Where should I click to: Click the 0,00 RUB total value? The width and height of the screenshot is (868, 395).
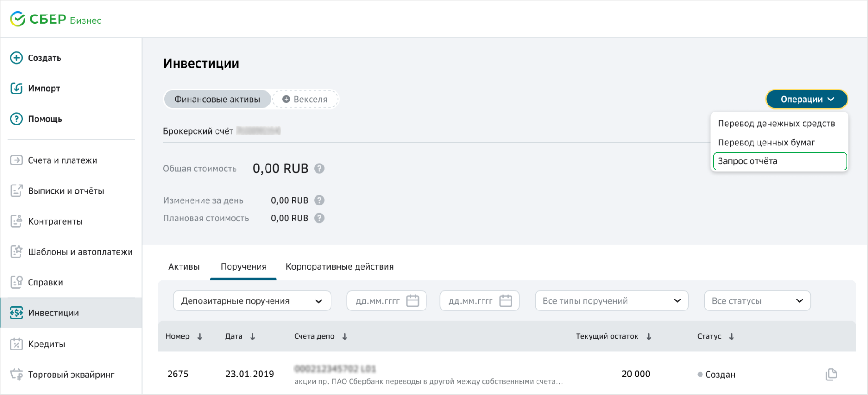pos(281,168)
